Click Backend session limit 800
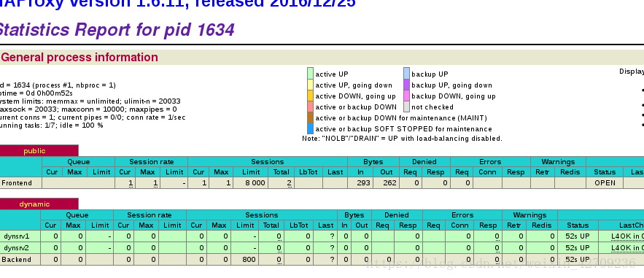 point(249,260)
